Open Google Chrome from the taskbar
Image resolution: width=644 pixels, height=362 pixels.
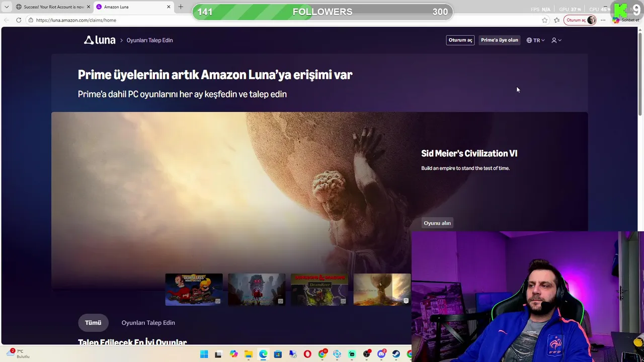tap(323, 354)
